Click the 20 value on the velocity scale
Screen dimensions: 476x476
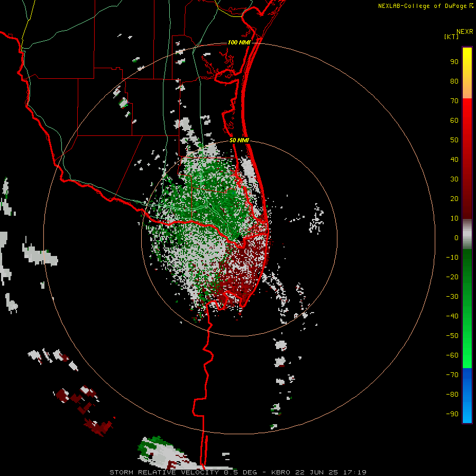click(454, 198)
